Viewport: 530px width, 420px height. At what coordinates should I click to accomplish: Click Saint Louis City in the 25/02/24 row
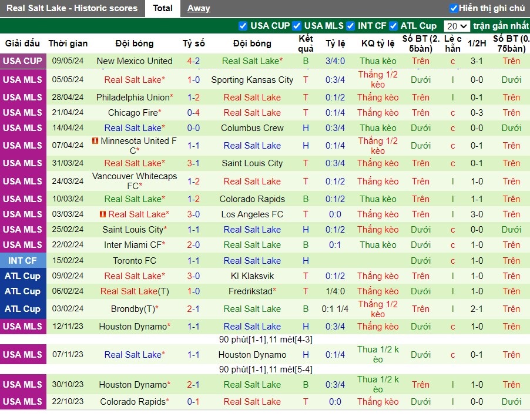click(133, 230)
